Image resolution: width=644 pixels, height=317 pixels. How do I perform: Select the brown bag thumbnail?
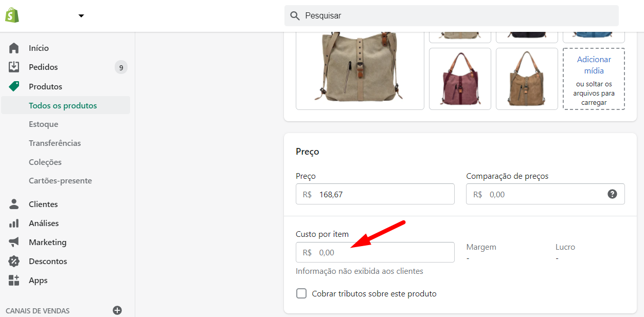click(527, 79)
